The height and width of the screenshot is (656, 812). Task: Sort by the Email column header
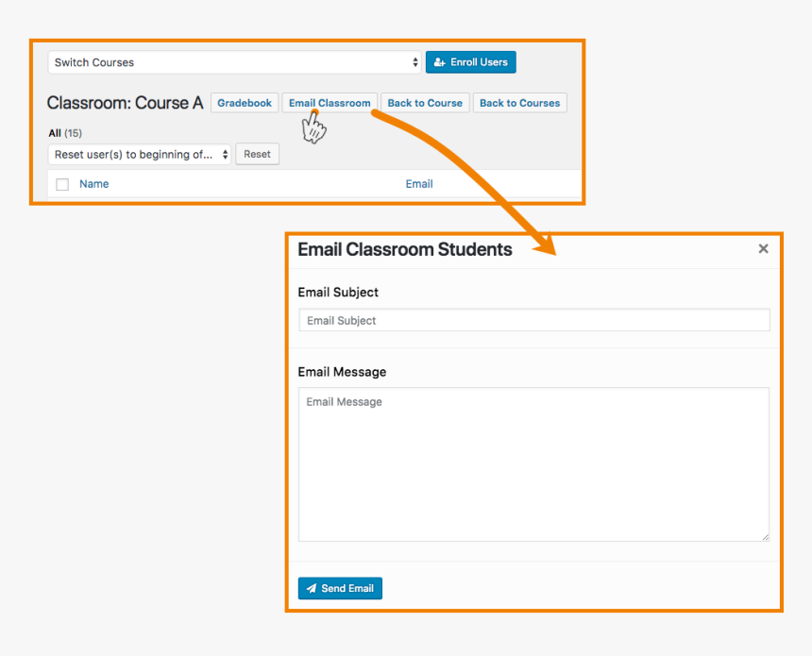[x=419, y=184]
